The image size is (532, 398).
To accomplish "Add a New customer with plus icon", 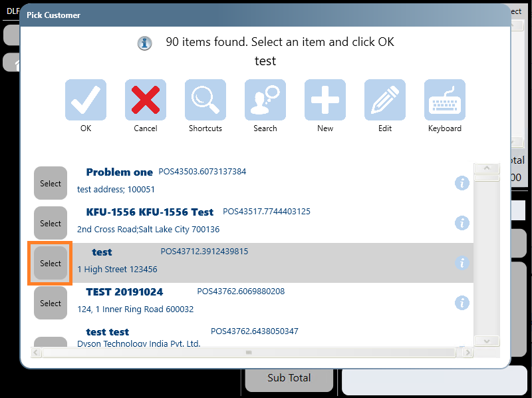I will 325,100.
